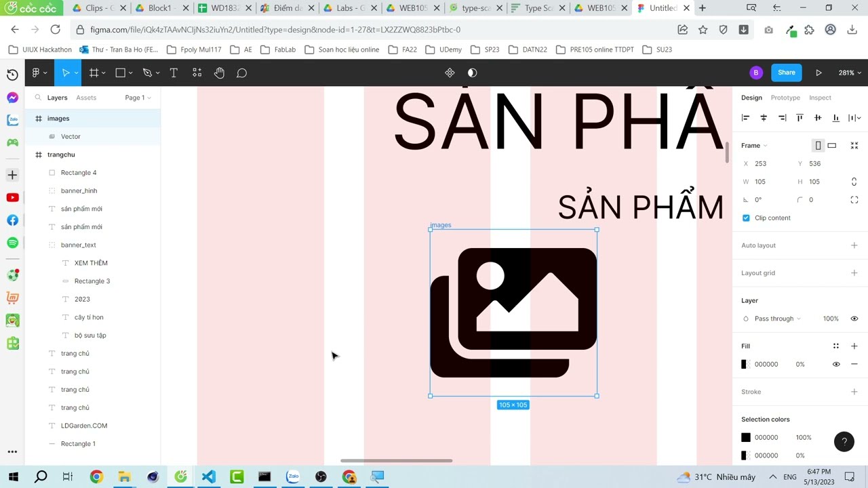Remove the fill with minus
This screenshot has width=868, height=488.
854,364
